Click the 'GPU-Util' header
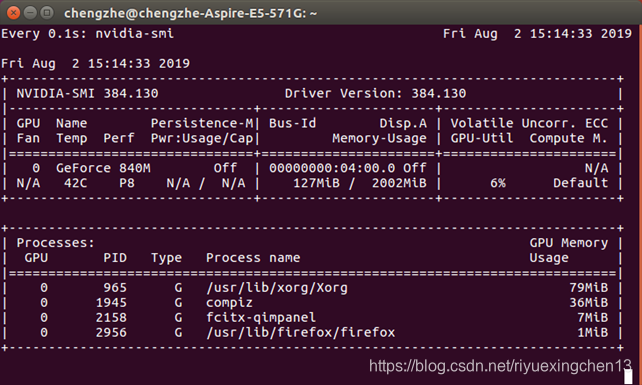The height and width of the screenshot is (385, 642). (482, 138)
